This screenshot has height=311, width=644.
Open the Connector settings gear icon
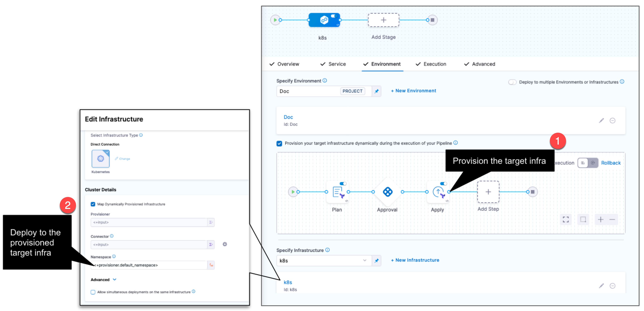point(224,244)
